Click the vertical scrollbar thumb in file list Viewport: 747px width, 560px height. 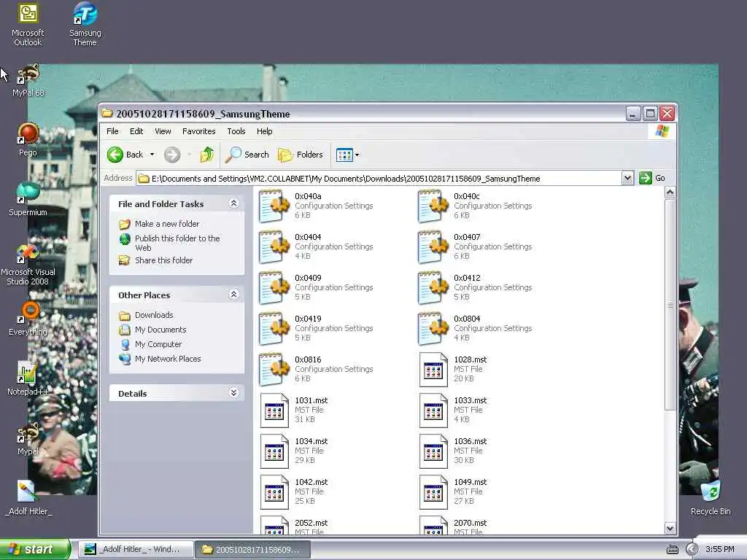click(670, 305)
